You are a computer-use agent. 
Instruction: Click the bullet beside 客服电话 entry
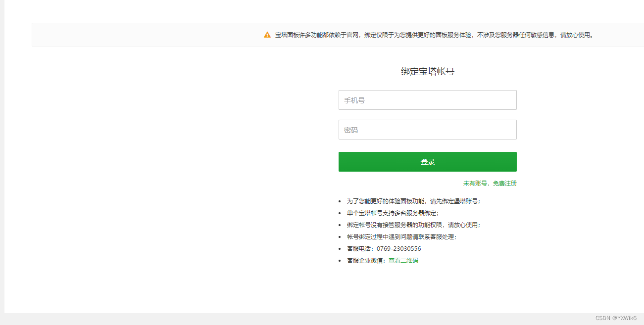point(339,248)
